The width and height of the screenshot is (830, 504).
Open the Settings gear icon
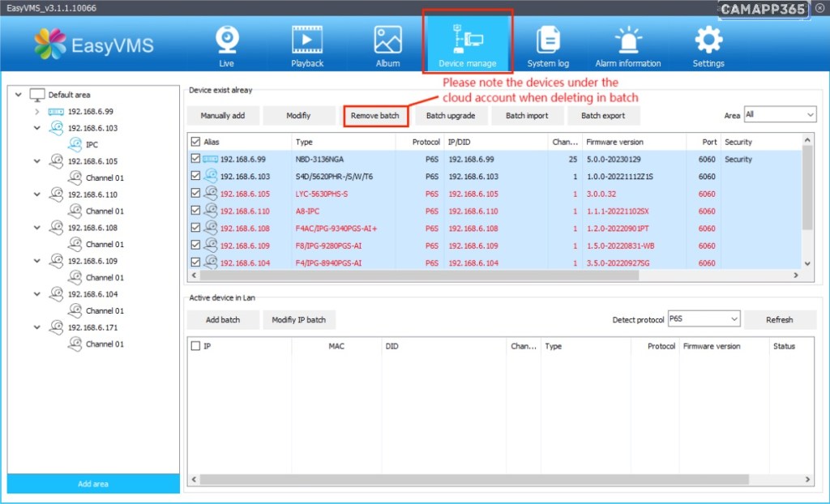coord(708,40)
